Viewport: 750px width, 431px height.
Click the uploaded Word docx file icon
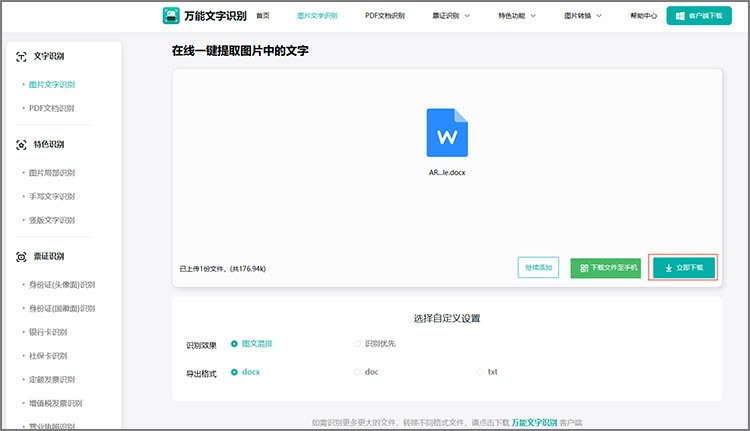coord(447,133)
